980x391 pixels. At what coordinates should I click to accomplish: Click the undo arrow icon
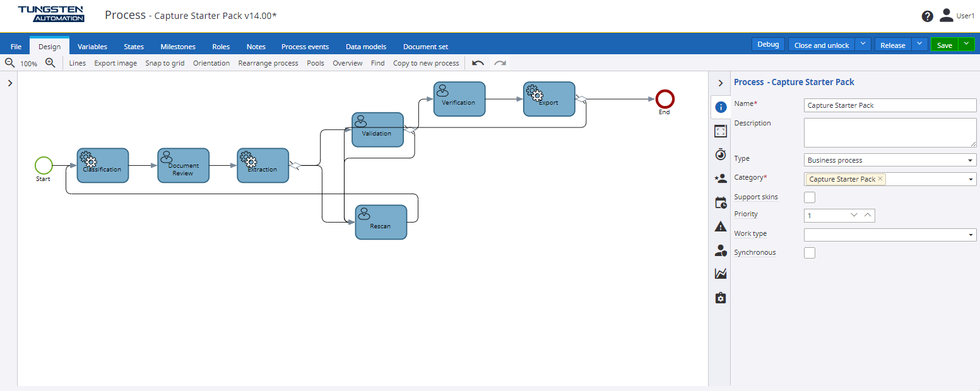tap(478, 63)
